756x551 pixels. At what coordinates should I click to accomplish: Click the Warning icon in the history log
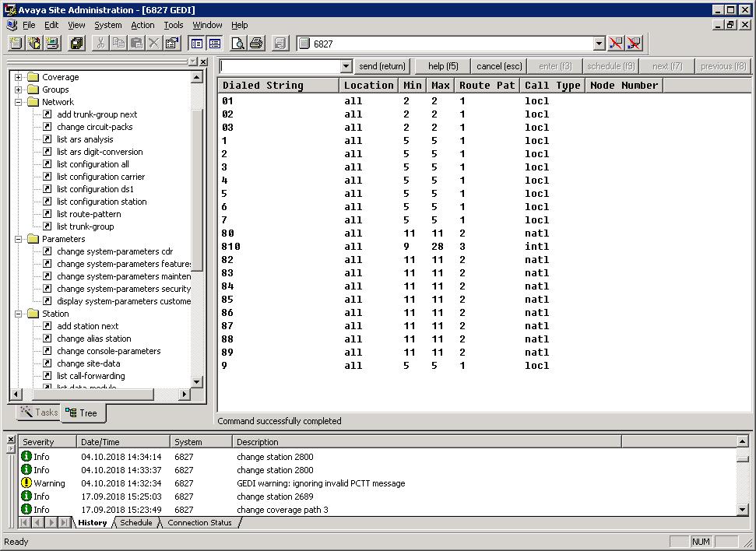tap(26, 483)
